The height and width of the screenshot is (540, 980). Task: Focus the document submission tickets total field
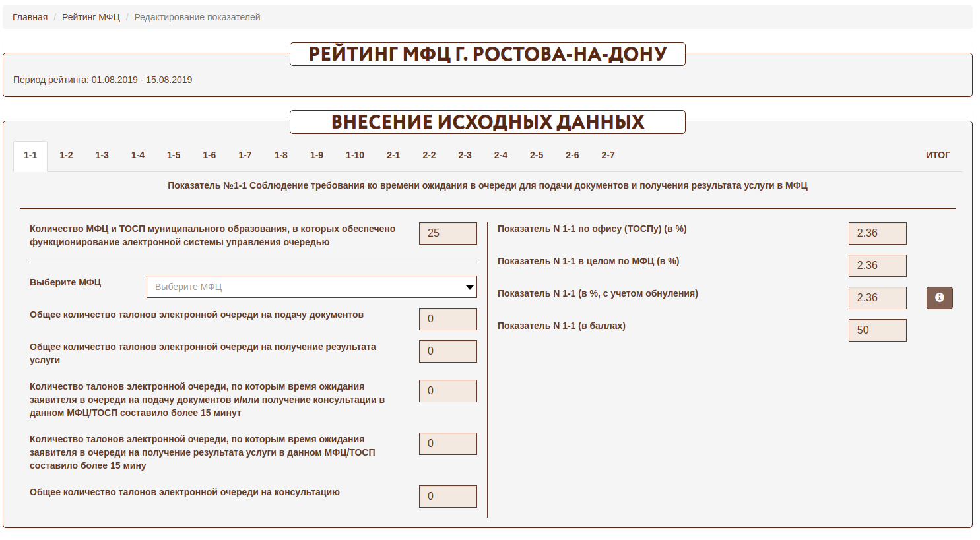pyautogui.click(x=447, y=319)
